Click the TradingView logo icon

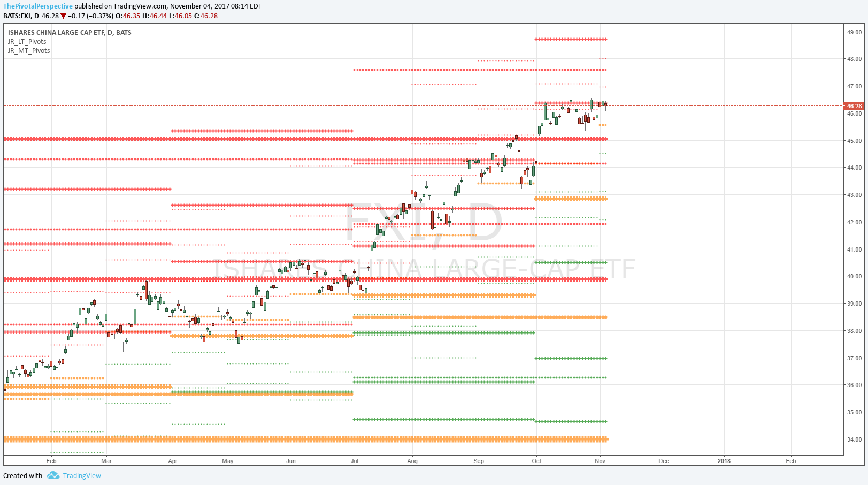click(53, 475)
